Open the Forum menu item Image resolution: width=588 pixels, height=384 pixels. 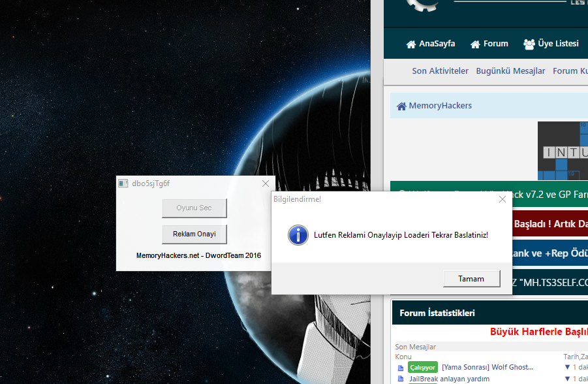coord(496,44)
